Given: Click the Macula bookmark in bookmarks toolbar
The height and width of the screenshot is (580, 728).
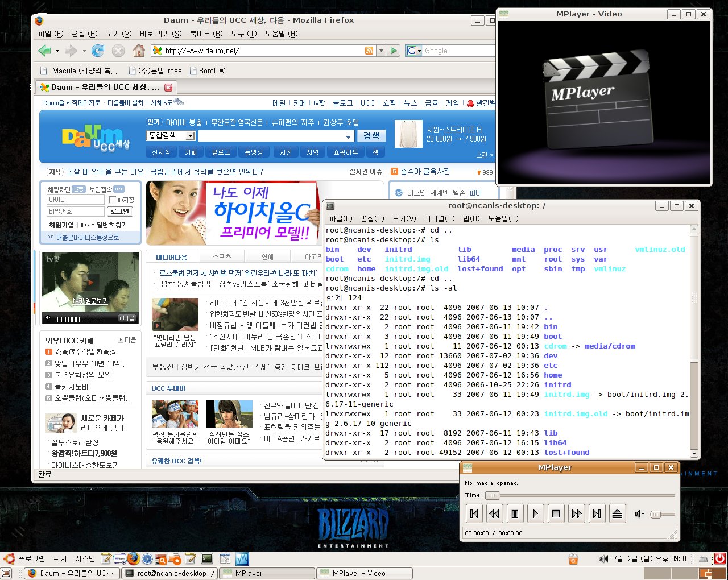Looking at the screenshot, I should 79,71.
